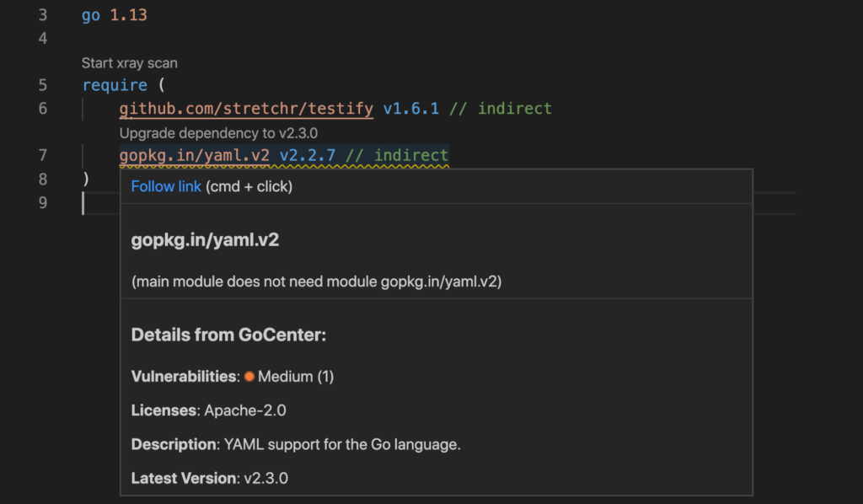Click the 'Latest Version: v2.3.0' text

(212, 478)
